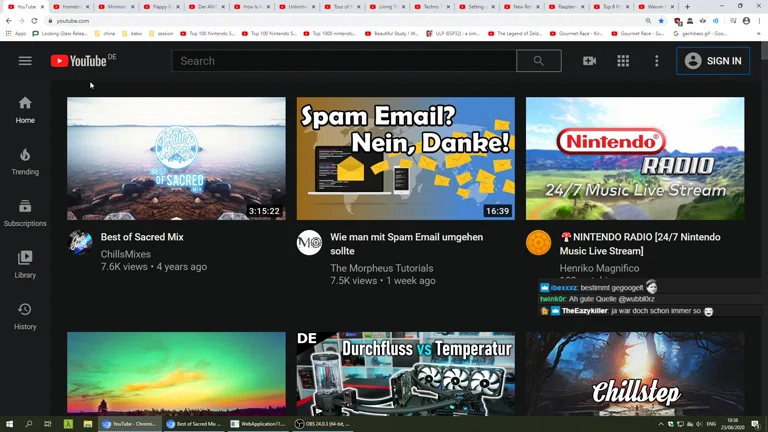
Task: Switch to the Flappy browser tab
Action: pos(162,7)
